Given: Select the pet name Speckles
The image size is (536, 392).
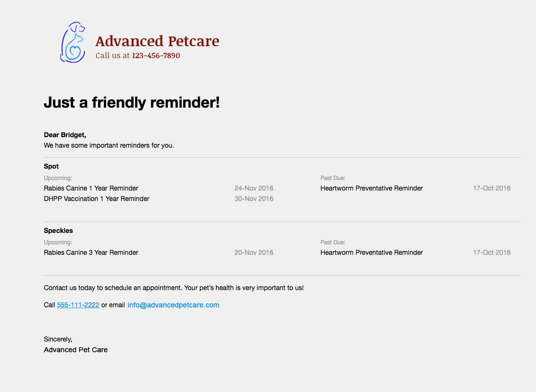Looking at the screenshot, I should tap(58, 231).
